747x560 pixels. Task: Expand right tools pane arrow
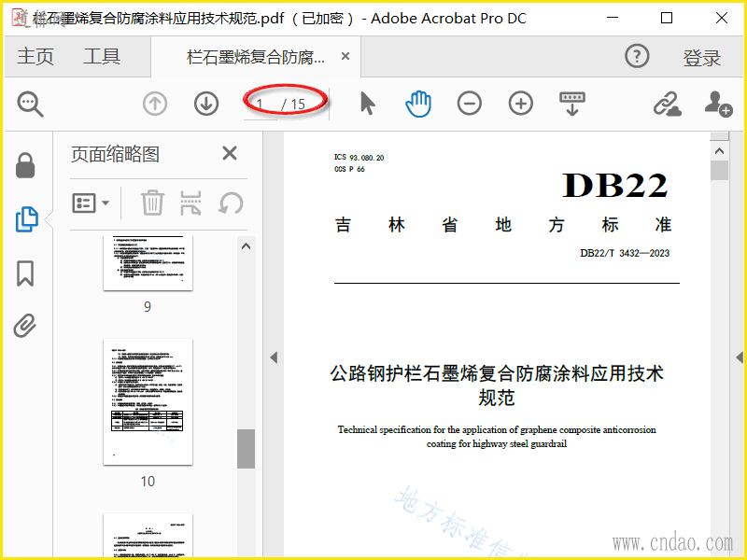(739, 357)
